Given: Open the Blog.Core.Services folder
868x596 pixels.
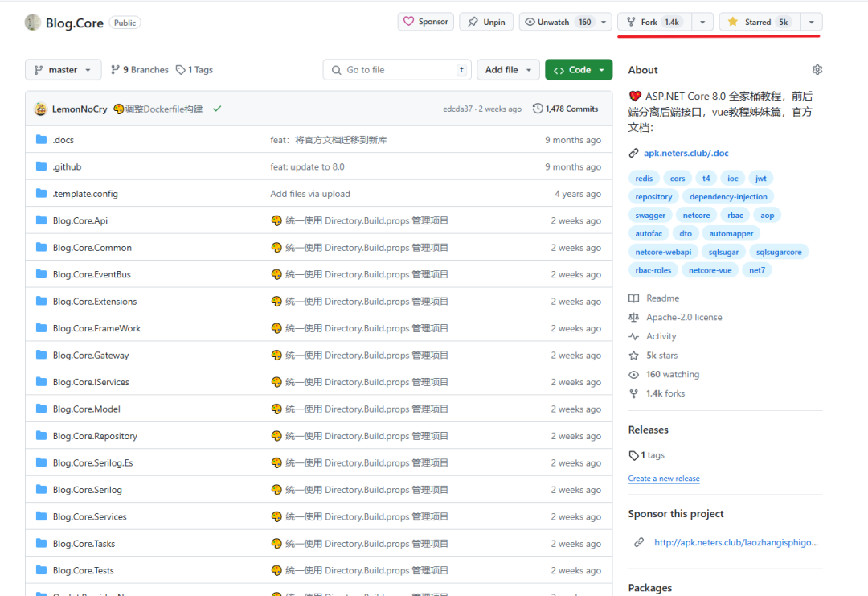Looking at the screenshot, I should (x=90, y=516).
